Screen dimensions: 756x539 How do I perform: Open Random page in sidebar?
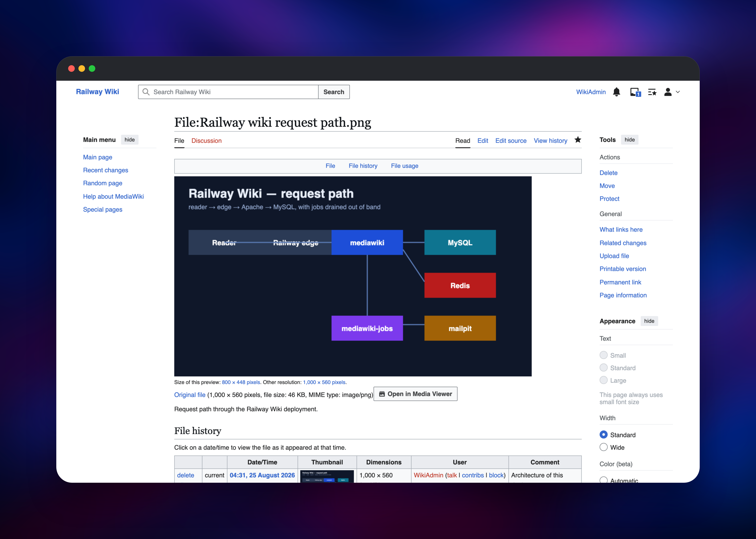click(x=103, y=183)
